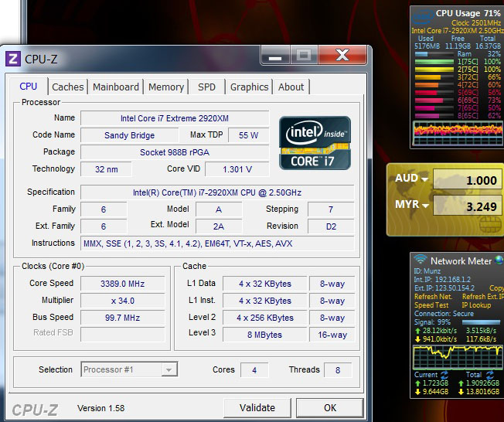Click CPU Usage 71% heading in gadget
The image size is (504, 422).
tap(468, 13)
